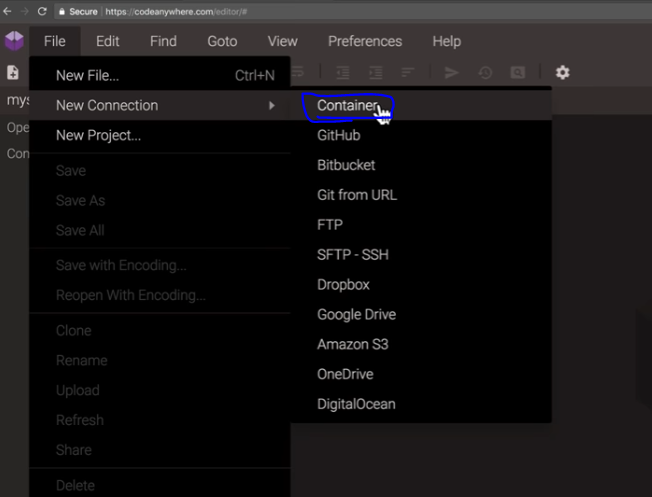Click the run arrow toolbar icon
The width and height of the screenshot is (652, 497).
(x=452, y=73)
